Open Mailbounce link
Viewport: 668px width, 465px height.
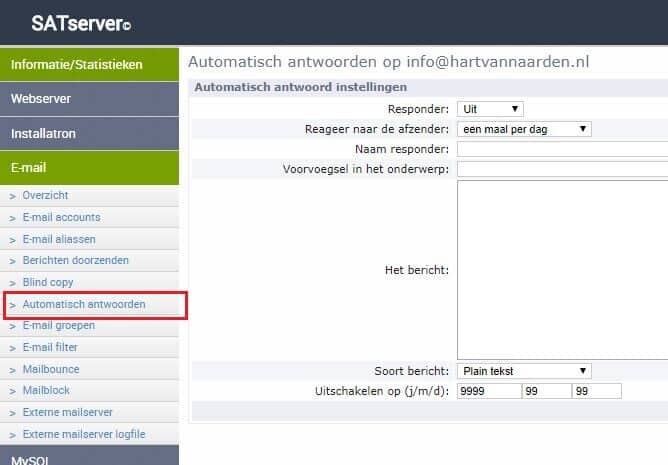coord(51,369)
